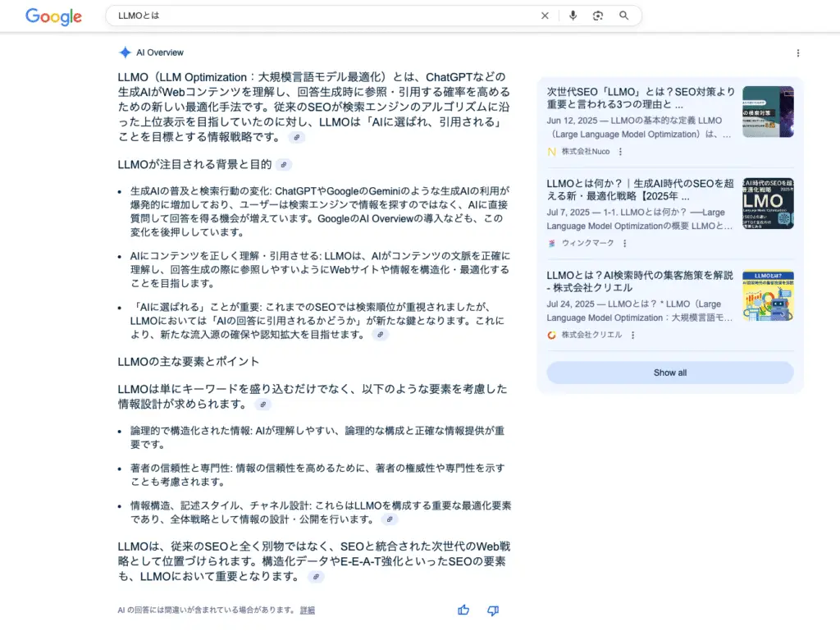Give thumbs up to AI Overview
The image size is (840, 631).
(x=463, y=610)
